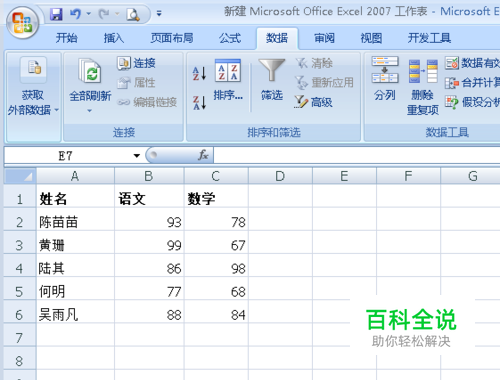Screen dimensions: 500x380
Task: Open the Name Box dropdown arrow
Action: 137,156
